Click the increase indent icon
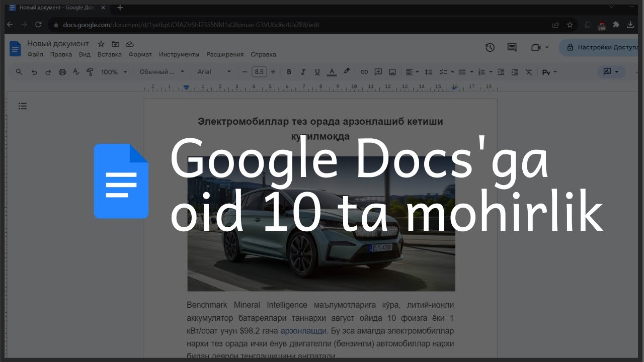The height and width of the screenshot is (362, 644). pyautogui.click(x=515, y=72)
